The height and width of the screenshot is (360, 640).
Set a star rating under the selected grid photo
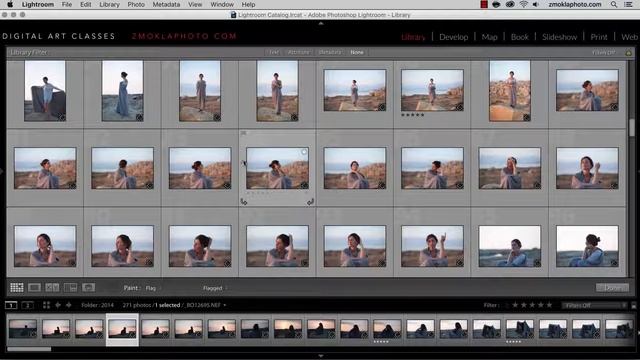pos(258,193)
